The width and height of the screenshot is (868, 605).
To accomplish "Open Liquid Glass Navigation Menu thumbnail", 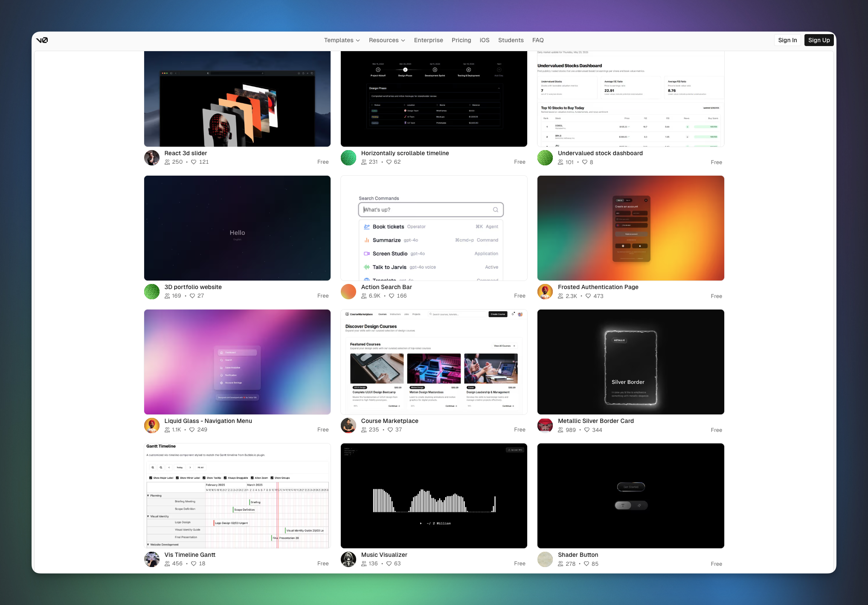I will (237, 362).
